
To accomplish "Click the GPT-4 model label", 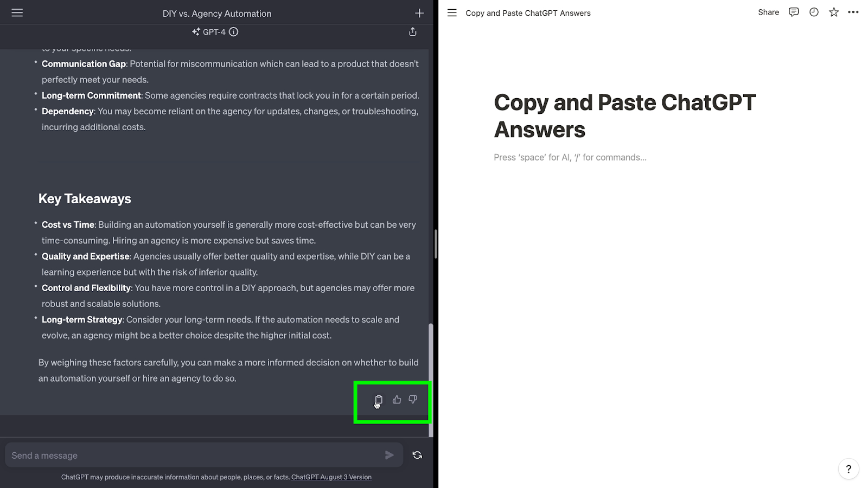I will [214, 32].
